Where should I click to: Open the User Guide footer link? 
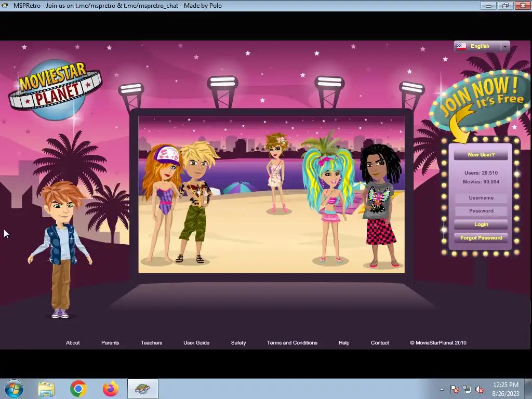click(196, 343)
